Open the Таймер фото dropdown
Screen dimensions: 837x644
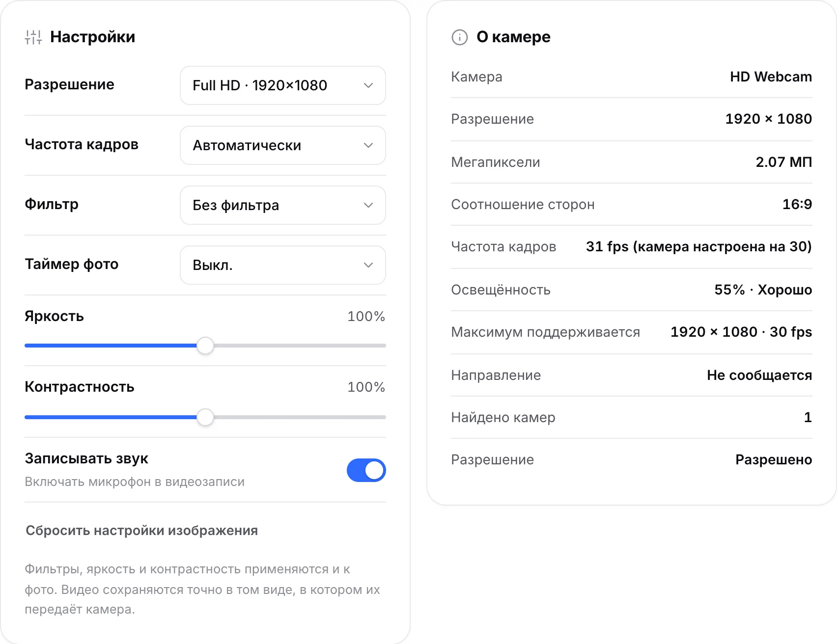coord(283,265)
